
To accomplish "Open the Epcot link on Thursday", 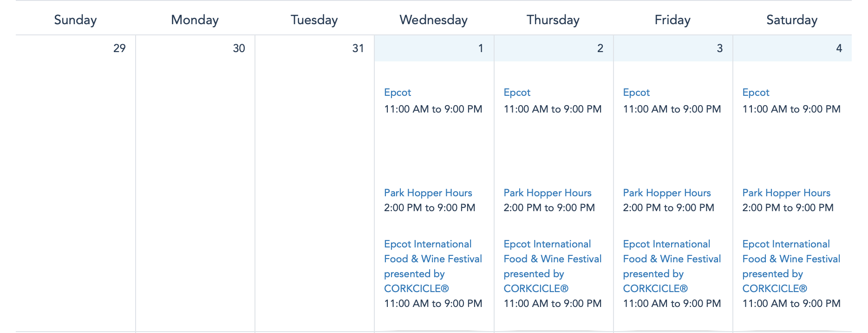I will tap(517, 93).
